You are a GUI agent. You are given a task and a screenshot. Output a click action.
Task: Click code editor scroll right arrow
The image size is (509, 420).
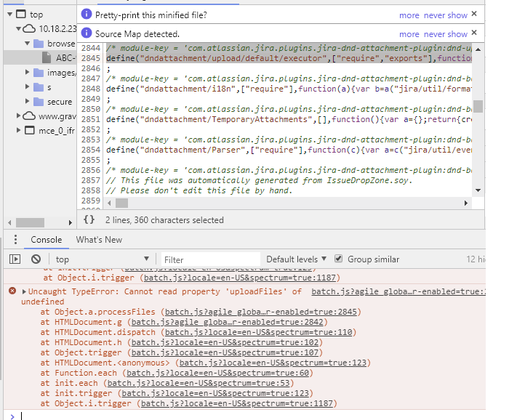(x=466, y=203)
